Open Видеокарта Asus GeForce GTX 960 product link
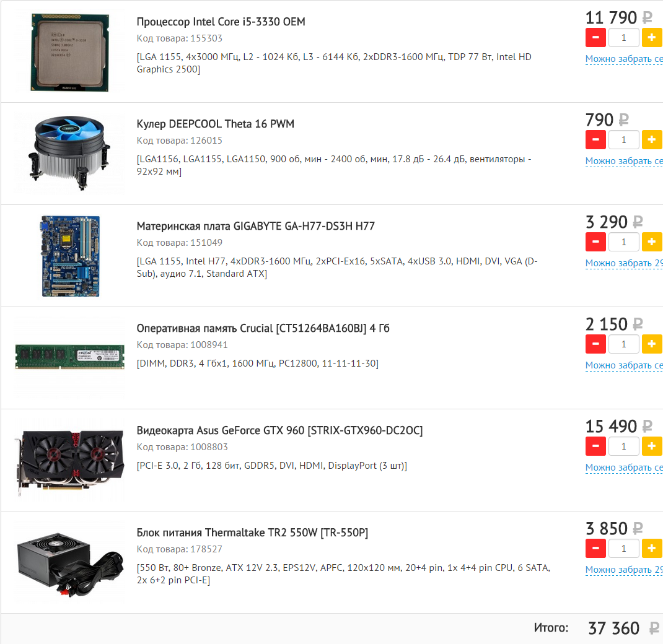 tap(279, 430)
